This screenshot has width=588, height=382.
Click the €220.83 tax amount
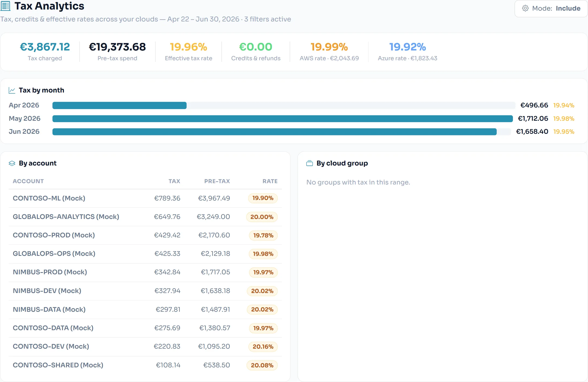coord(167,346)
